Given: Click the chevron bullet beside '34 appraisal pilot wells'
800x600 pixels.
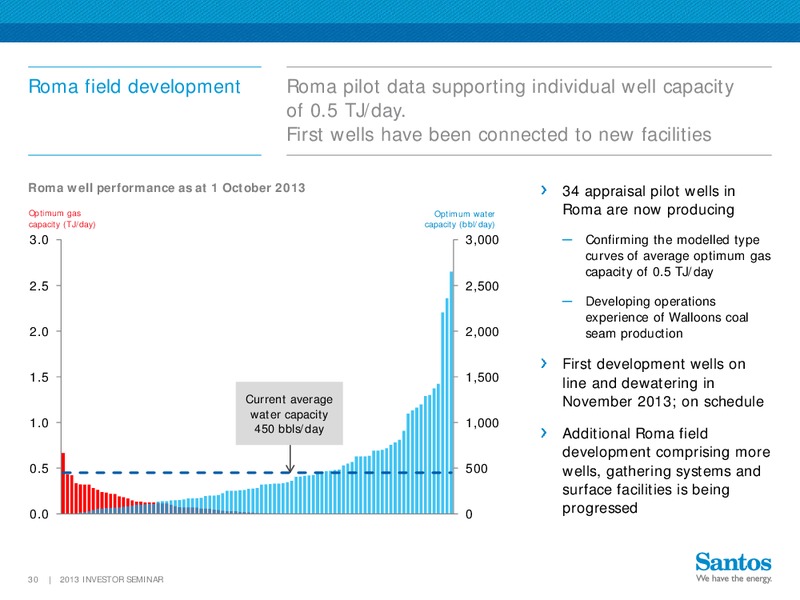Looking at the screenshot, I should 544,190.
